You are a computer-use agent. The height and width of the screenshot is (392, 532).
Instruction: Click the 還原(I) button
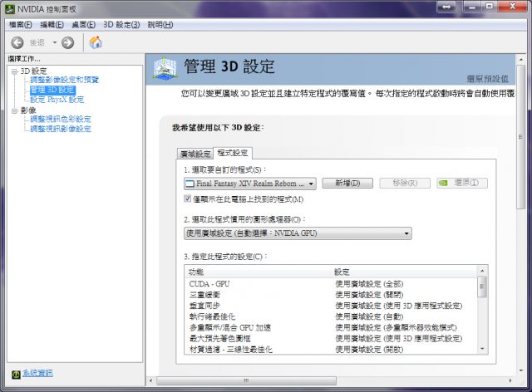click(462, 183)
